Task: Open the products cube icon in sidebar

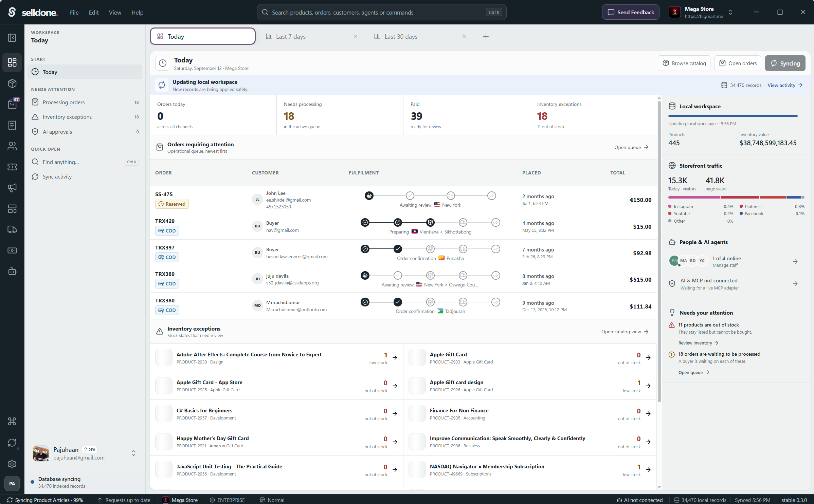Action: (12, 83)
